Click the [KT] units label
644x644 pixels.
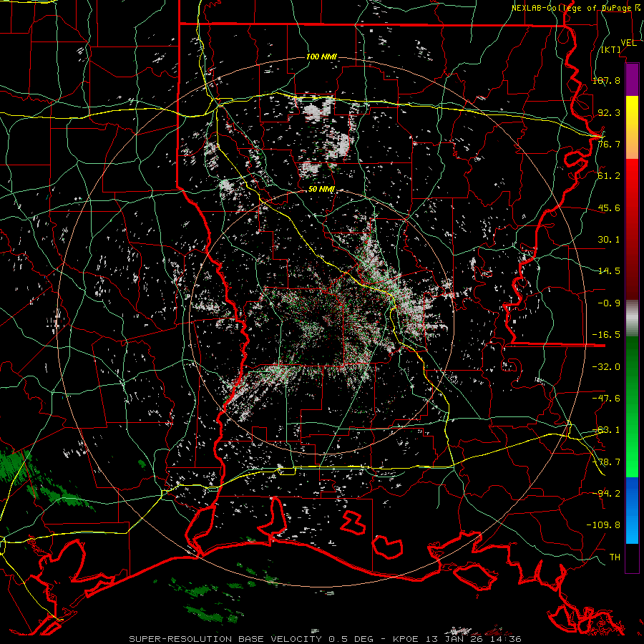611,50
